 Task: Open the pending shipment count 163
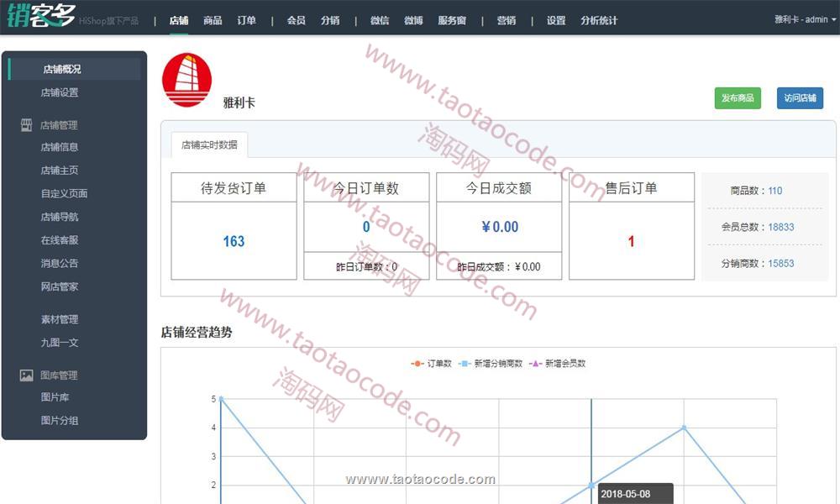pos(234,241)
